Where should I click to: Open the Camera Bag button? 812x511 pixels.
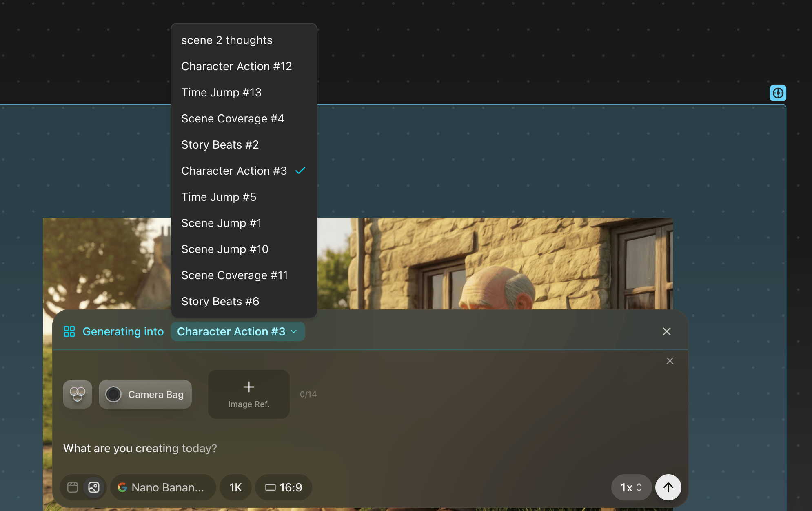(x=145, y=394)
